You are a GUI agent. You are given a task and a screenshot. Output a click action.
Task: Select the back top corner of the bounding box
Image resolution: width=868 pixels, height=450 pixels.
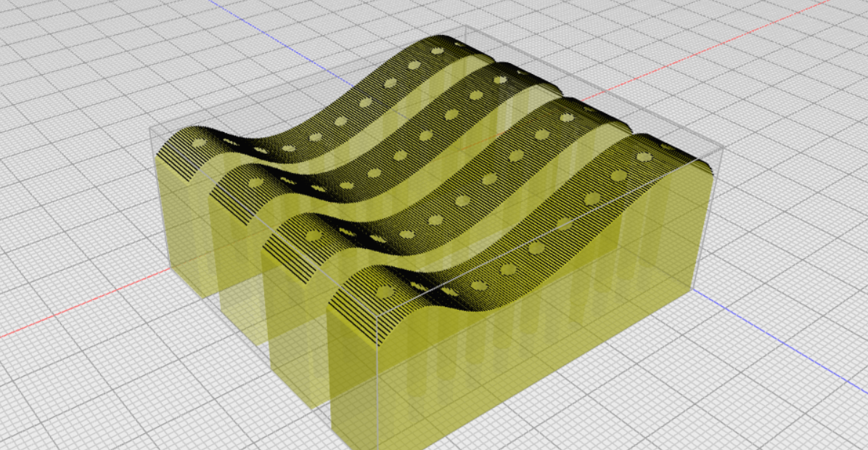pyautogui.click(x=464, y=27)
